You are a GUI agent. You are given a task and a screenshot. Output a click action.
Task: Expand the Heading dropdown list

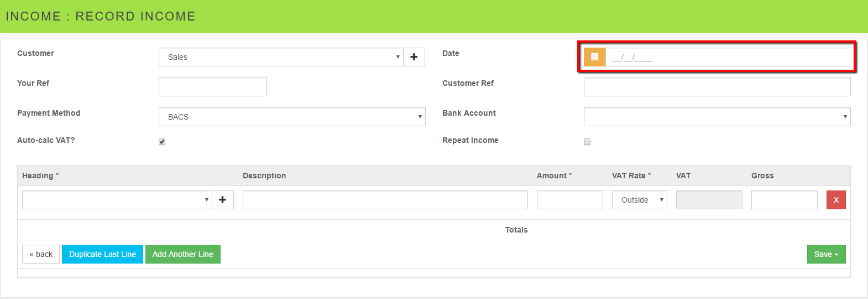117,200
